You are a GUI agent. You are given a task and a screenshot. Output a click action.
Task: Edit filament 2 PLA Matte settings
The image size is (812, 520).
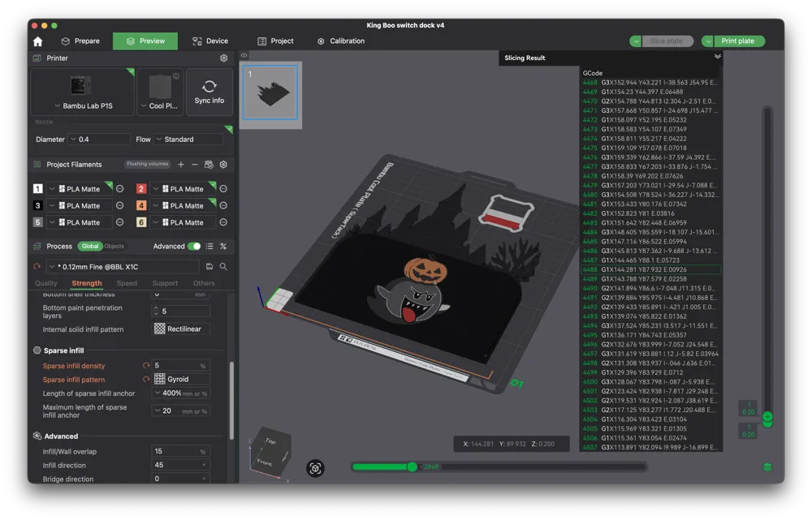223,189
